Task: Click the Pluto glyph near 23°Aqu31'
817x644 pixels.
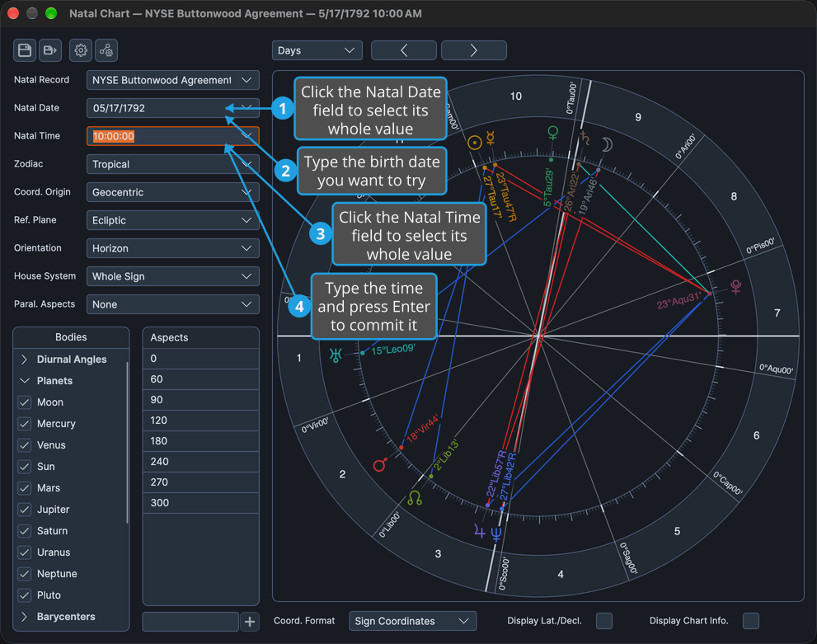Action: pyautogui.click(x=735, y=286)
